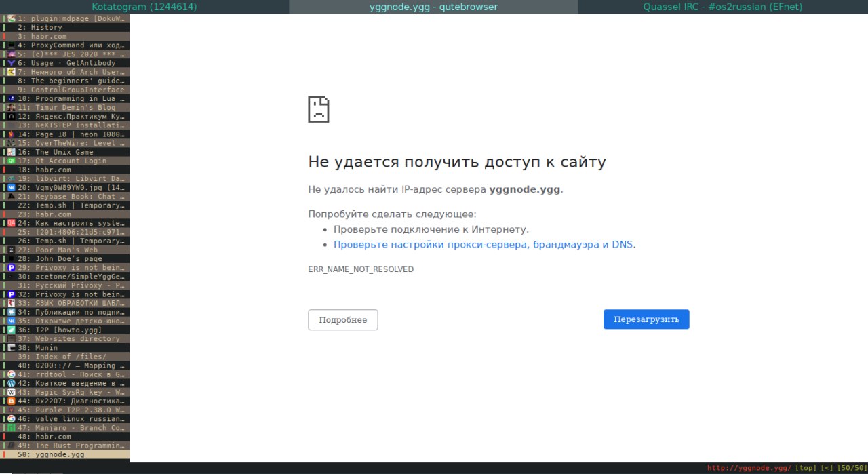Click the Blogger favicon on 0x2207 tab
This screenshot has height=474, width=868.
click(x=12, y=401)
